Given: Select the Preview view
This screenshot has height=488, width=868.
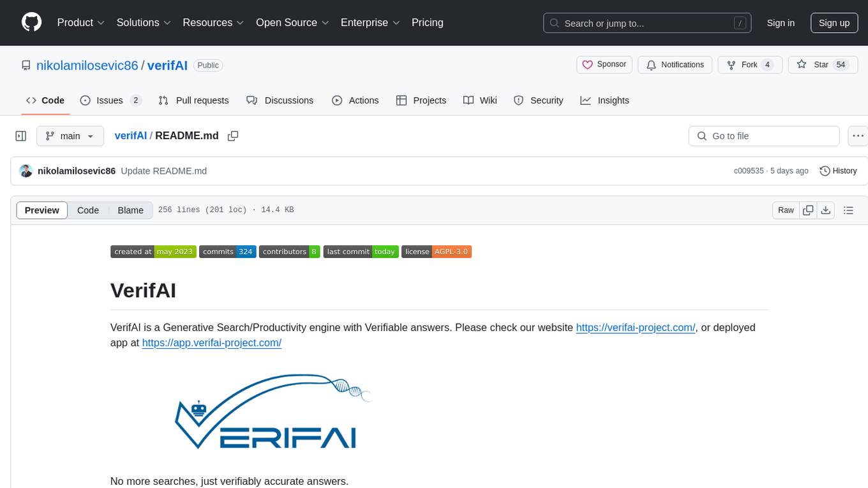Looking at the screenshot, I should click(x=42, y=210).
